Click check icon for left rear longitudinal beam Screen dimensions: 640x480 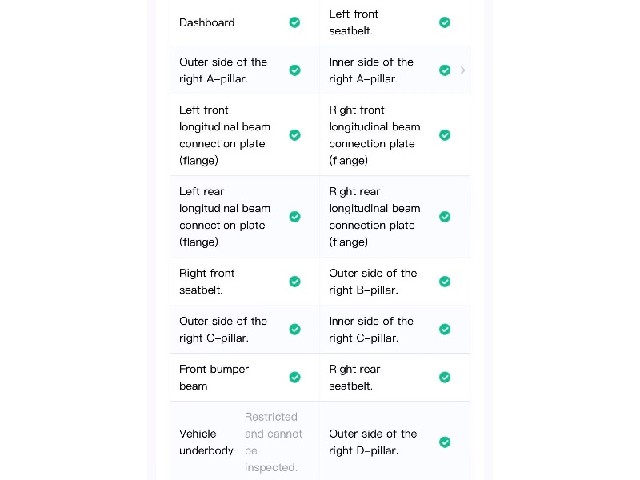[x=295, y=216]
